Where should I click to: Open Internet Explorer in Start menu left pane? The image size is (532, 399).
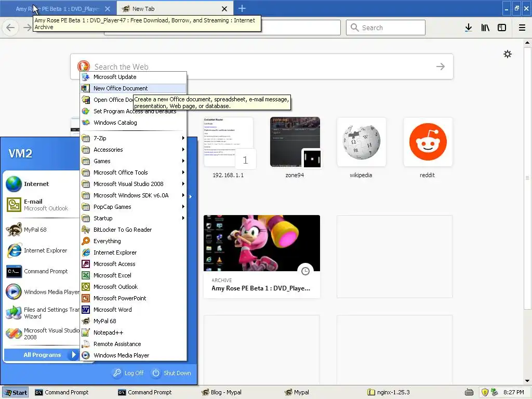[x=42, y=250]
